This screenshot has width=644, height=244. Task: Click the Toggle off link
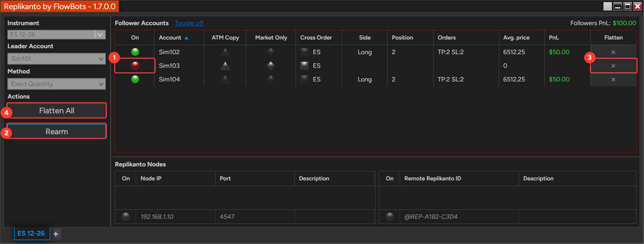189,23
